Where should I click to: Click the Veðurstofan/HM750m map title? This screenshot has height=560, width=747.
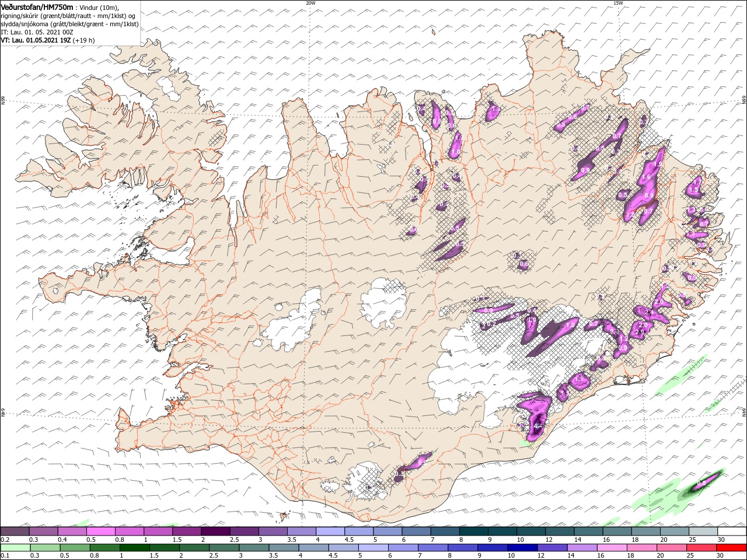(36, 6)
